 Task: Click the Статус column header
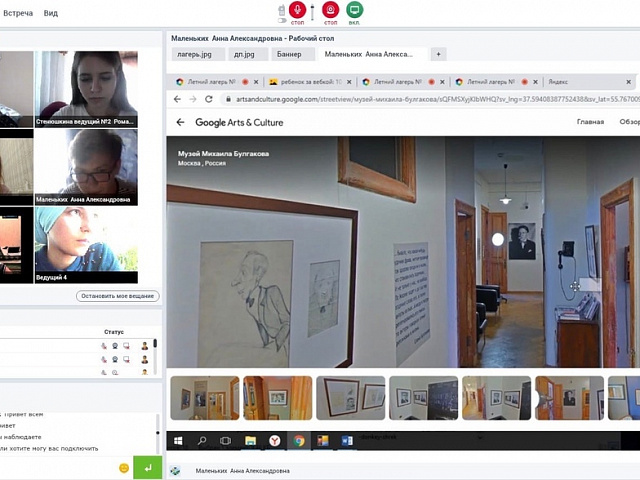[114, 332]
